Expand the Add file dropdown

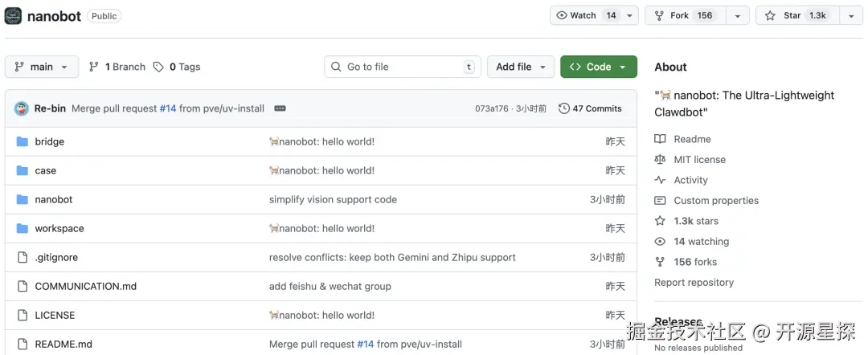click(521, 67)
